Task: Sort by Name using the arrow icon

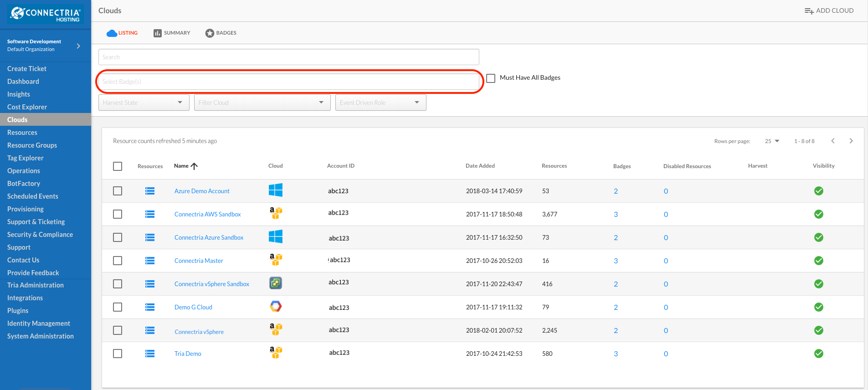Action: pyautogui.click(x=194, y=166)
